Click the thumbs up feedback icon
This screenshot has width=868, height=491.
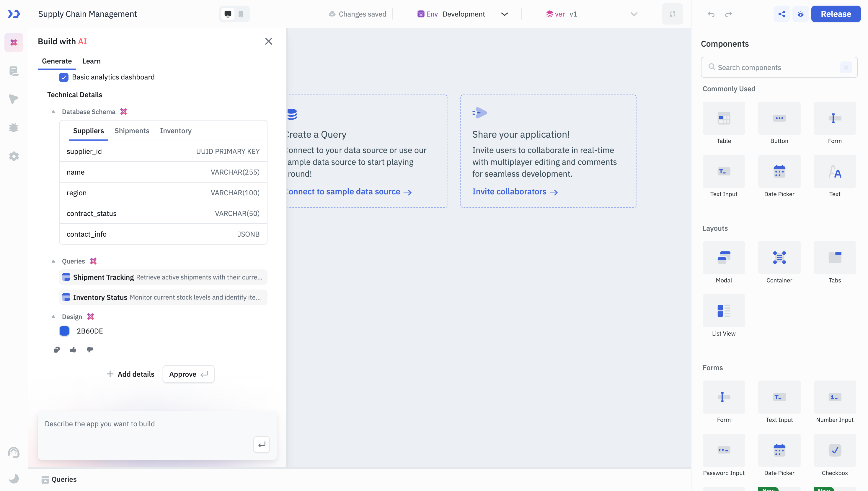pos(73,349)
